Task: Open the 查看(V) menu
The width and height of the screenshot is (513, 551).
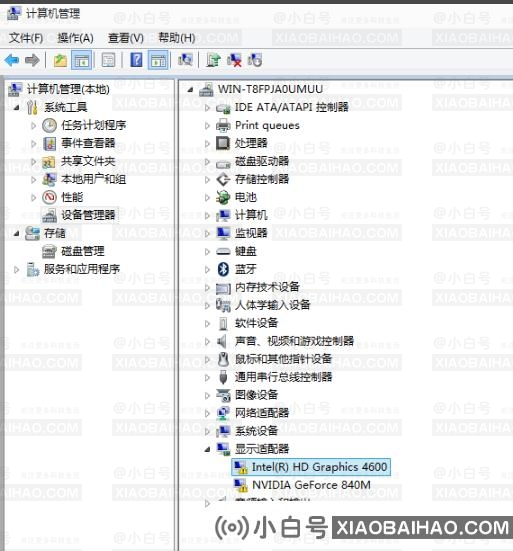Action: pyautogui.click(x=126, y=38)
